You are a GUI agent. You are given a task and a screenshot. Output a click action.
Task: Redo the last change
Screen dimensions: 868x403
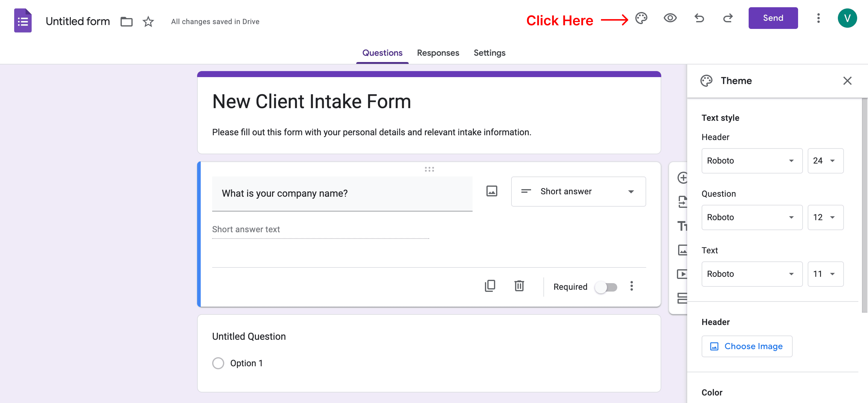(728, 18)
